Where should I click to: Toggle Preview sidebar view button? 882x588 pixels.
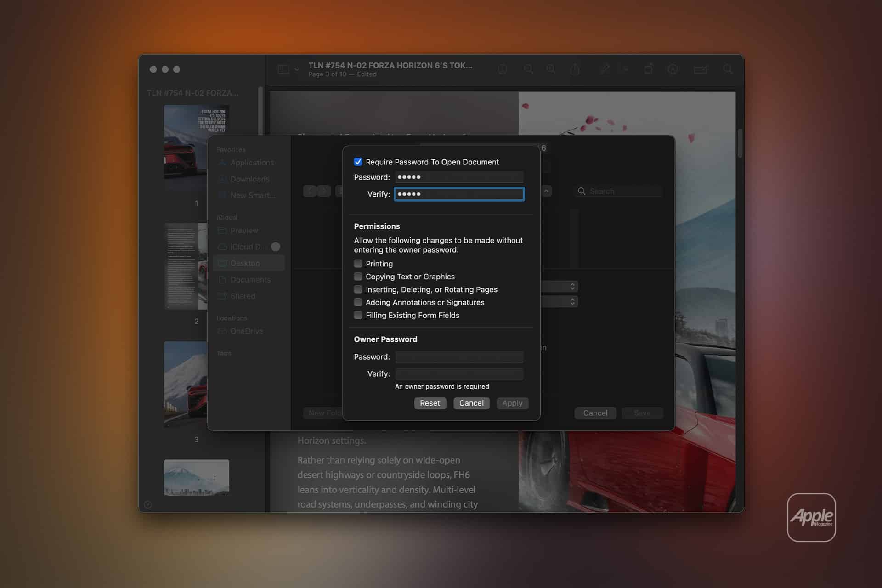tap(283, 69)
